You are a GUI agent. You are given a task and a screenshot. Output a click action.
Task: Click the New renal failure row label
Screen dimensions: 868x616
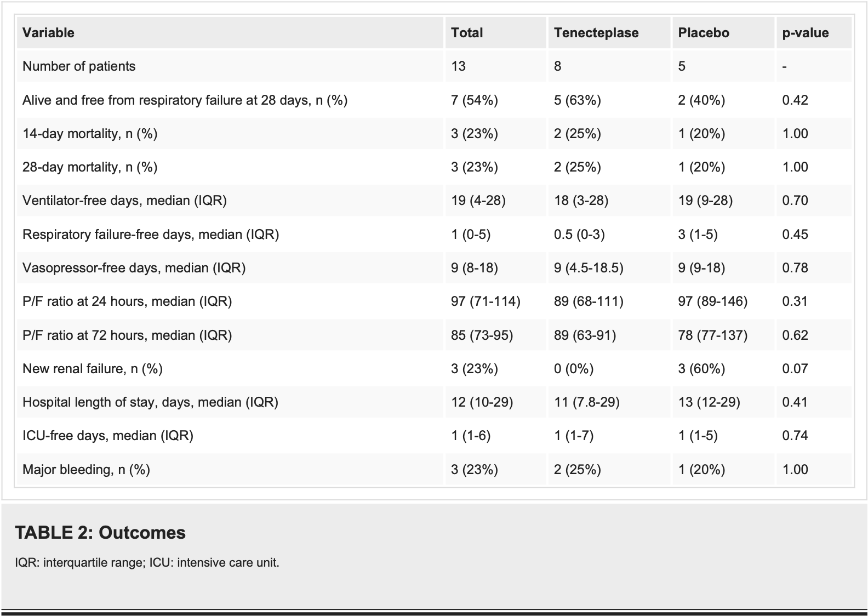pyautogui.click(x=93, y=369)
